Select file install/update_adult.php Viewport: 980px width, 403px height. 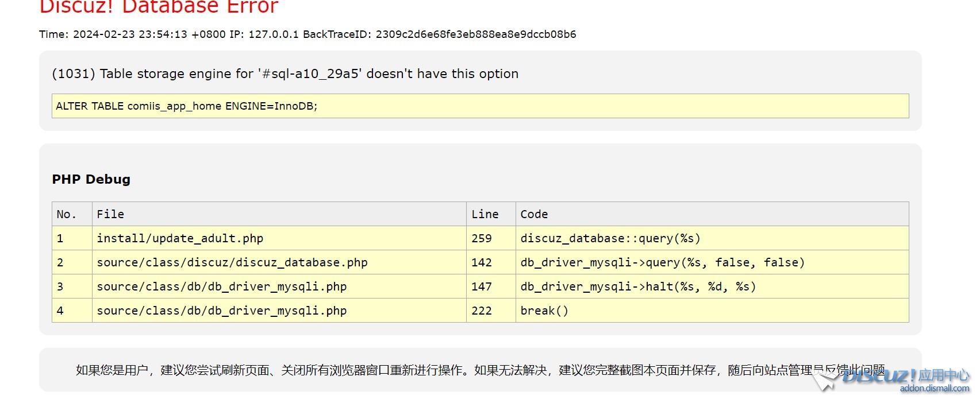(x=180, y=238)
